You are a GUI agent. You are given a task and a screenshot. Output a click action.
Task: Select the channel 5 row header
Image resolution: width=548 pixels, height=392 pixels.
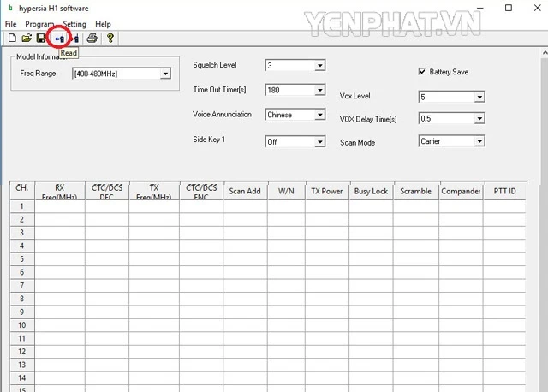pyautogui.click(x=21, y=259)
